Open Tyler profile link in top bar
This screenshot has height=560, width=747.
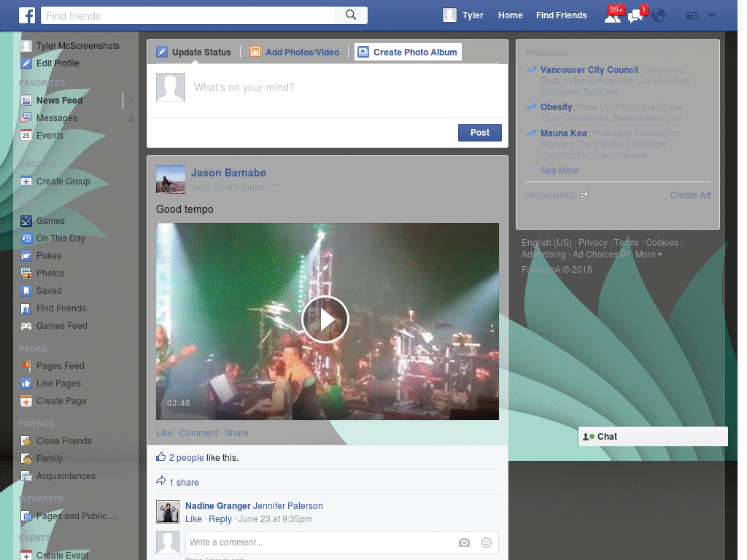[x=473, y=15]
